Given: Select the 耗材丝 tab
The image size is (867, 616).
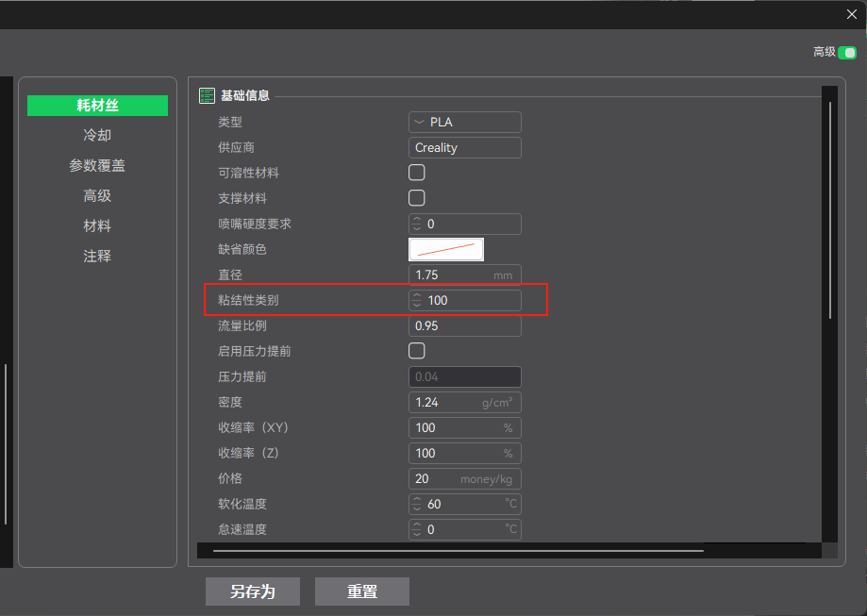Looking at the screenshot, I should coord(97,106).
